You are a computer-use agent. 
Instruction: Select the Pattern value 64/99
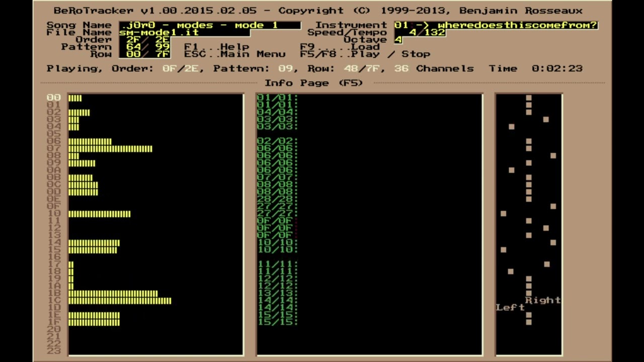click(x=144, y=47)
